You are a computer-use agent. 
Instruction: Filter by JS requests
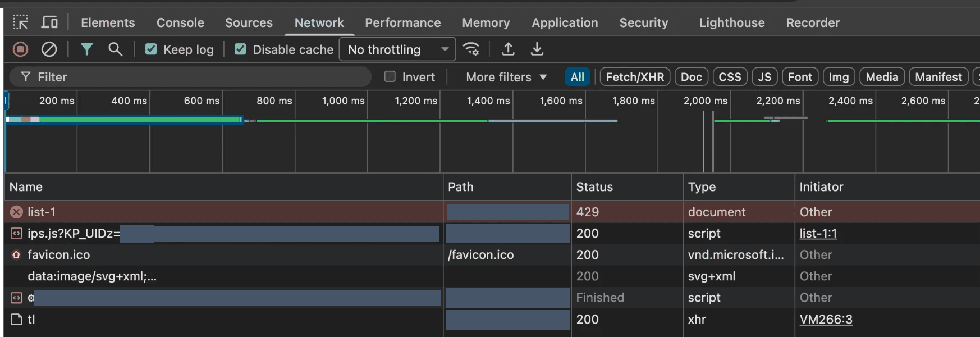tap(764, 77)
